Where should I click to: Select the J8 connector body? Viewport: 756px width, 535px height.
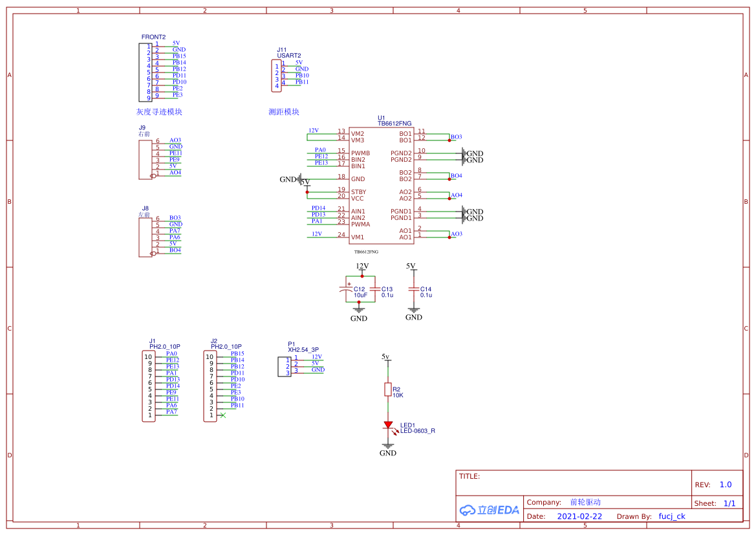145,237
